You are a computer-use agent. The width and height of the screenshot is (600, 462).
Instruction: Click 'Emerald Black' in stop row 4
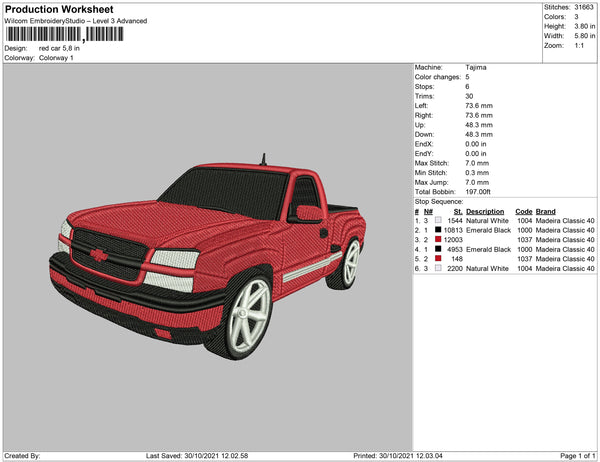tap(488, 249)
